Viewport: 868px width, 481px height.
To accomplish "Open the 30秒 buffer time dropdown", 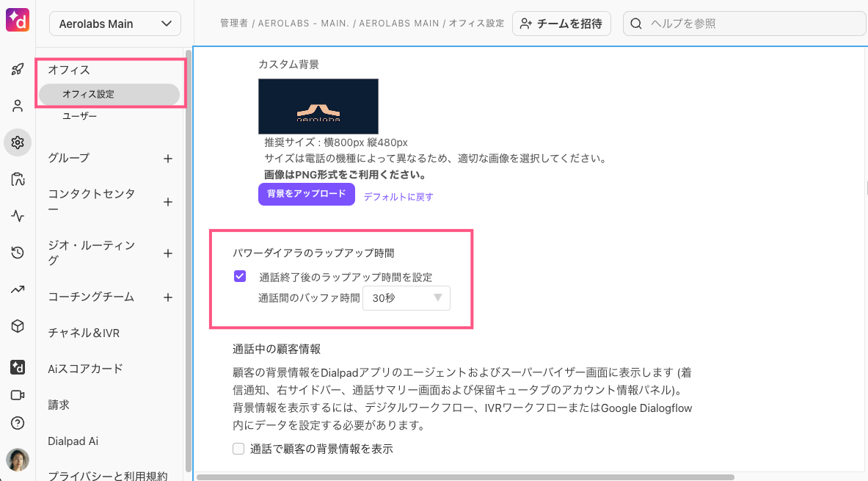I will [406, 298].
